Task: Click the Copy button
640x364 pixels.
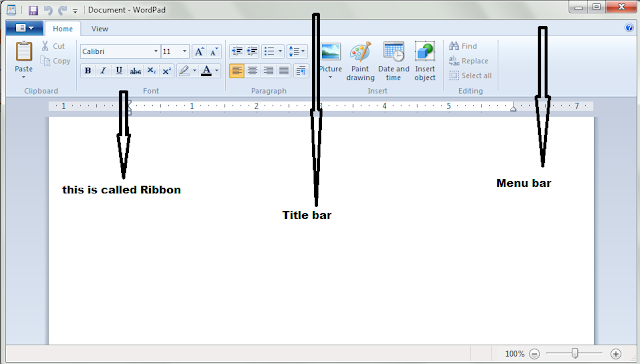Action: click(56, 61)
